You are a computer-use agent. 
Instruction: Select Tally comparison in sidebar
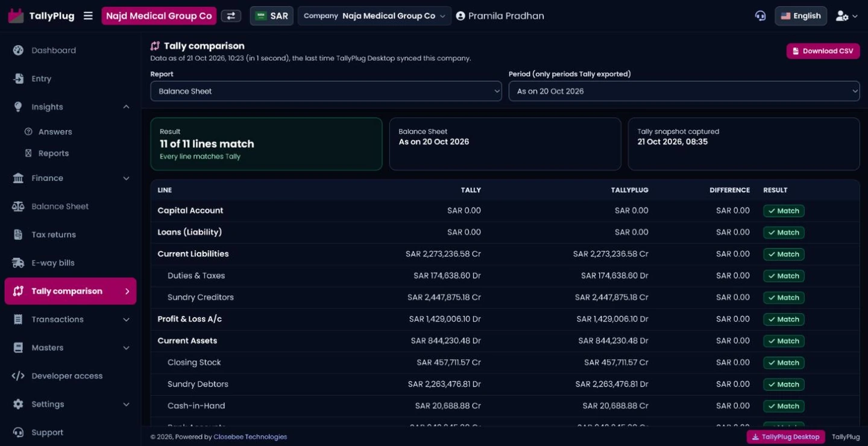pyautogui.click(x=71, y=291)
